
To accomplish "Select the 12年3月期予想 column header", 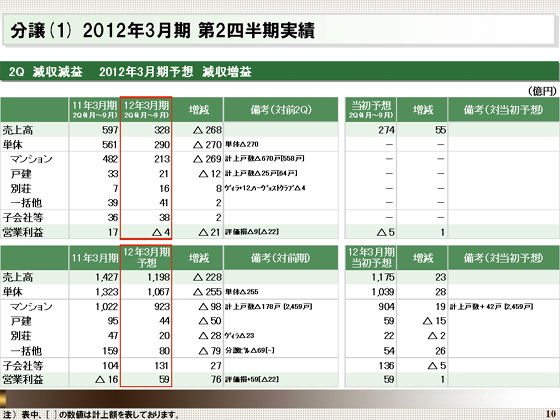I will (146, 258).
